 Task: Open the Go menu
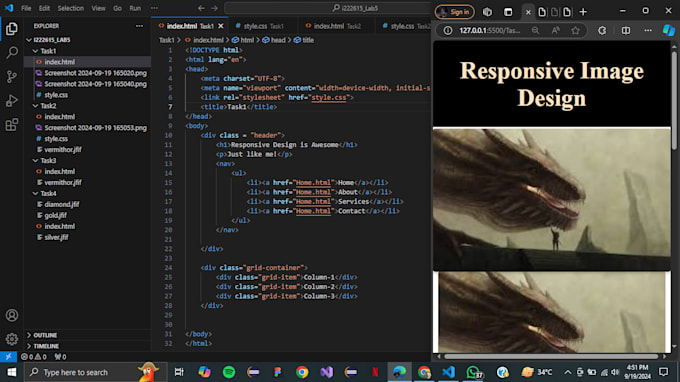[x=117, y=8]
